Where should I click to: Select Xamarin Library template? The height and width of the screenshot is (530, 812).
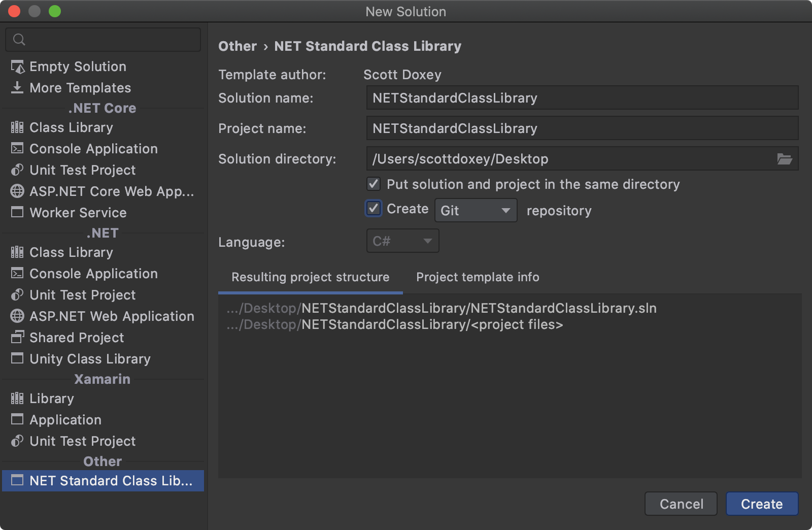pos(103,399)
